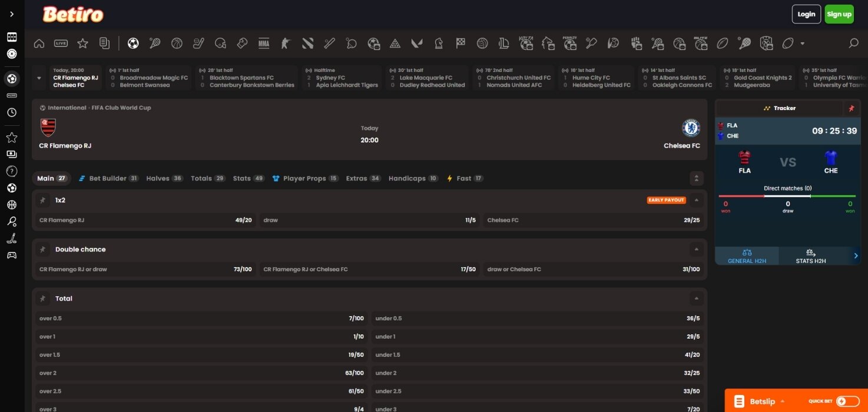
Task: Switch to Bet Builder tab
Action: [x=108, y=178]
